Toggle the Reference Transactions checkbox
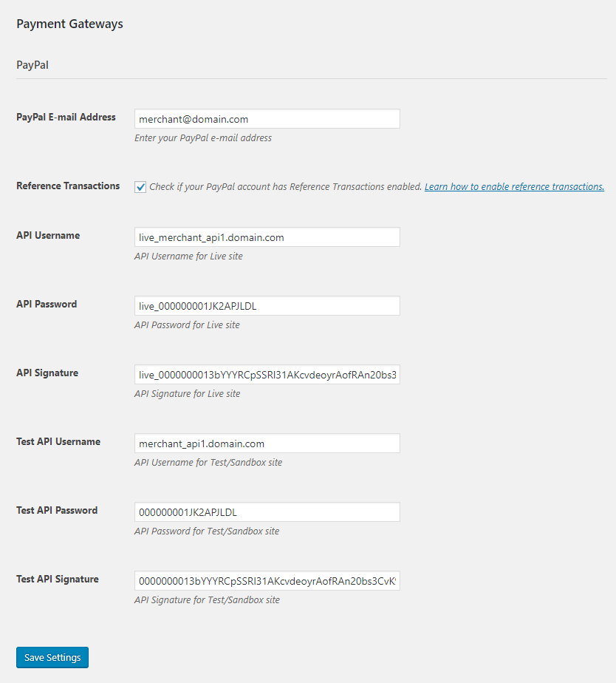This screenshot has height=683, width=616. [x=140, y=187]
